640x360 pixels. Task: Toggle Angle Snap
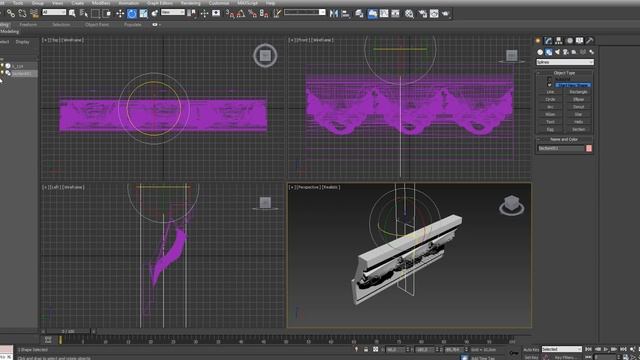pos(241,13)
